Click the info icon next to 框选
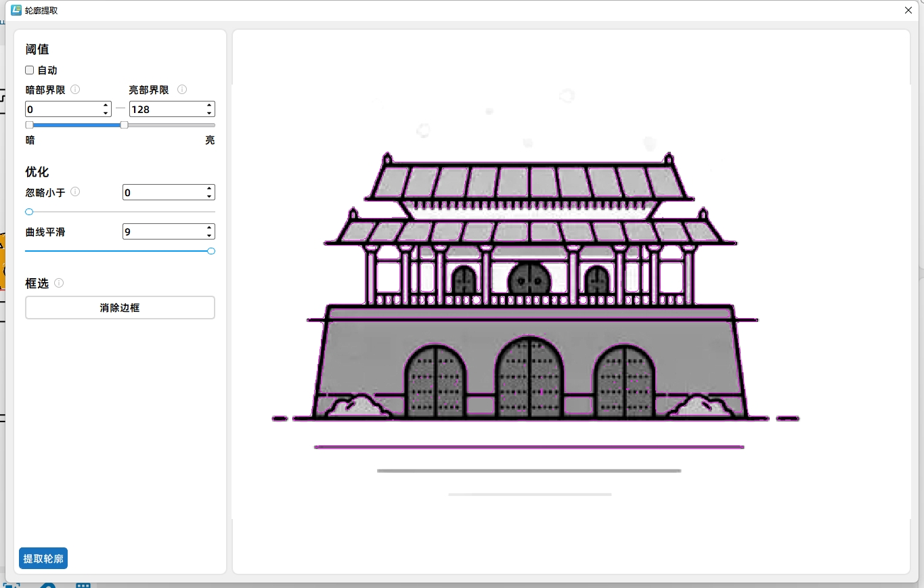 click(59, 283)
